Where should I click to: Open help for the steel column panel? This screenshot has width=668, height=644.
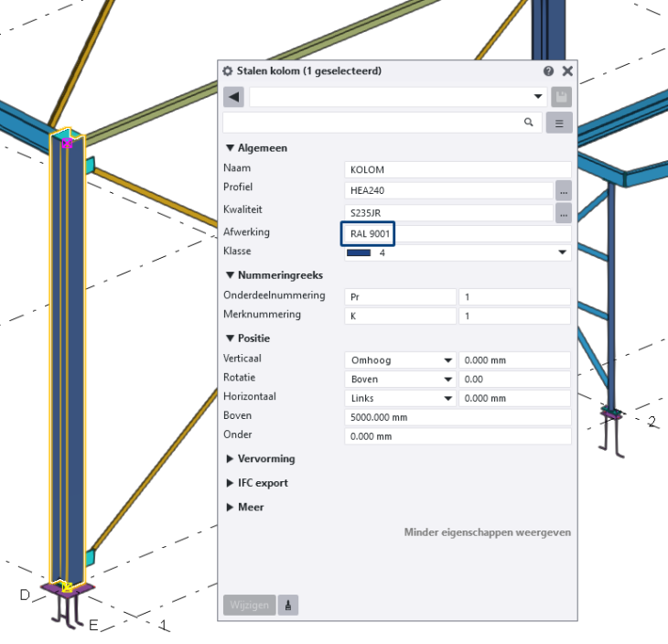548,70
